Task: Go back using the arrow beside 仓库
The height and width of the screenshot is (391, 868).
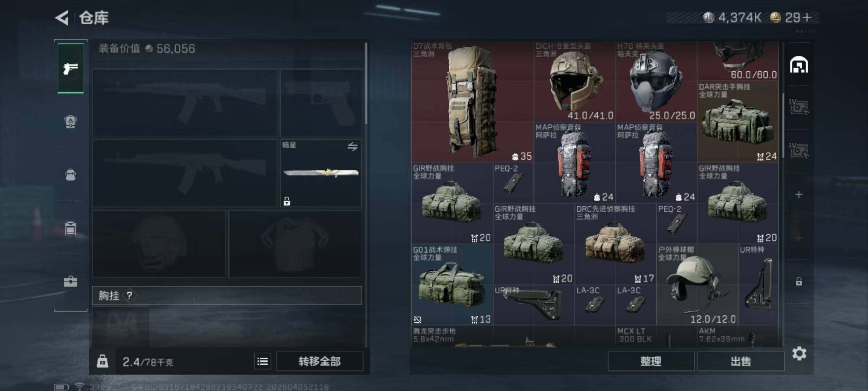Action: pos(62,17)
